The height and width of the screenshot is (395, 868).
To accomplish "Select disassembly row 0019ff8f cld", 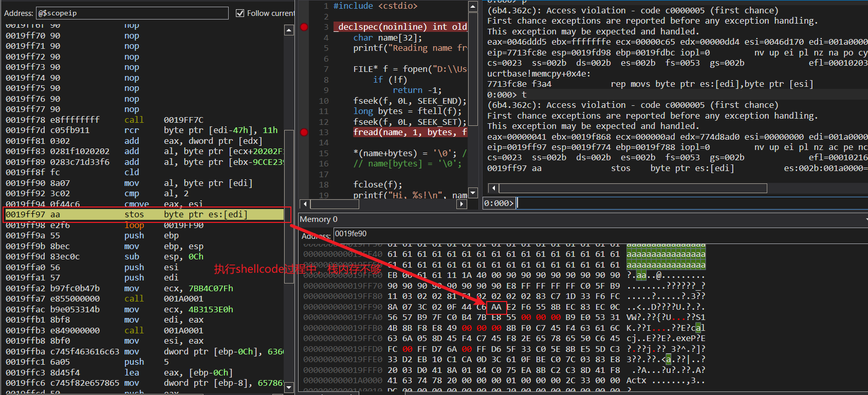I will 144,172.
